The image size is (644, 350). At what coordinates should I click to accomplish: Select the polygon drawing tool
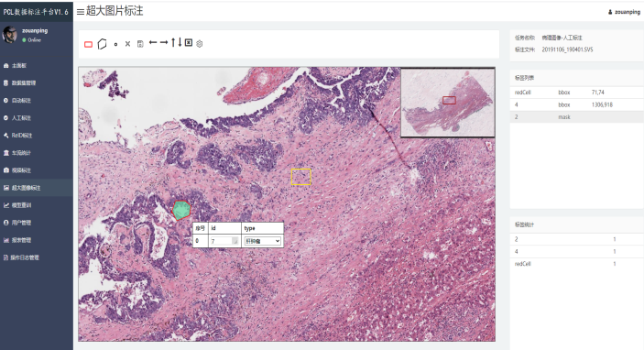point(103,44)
